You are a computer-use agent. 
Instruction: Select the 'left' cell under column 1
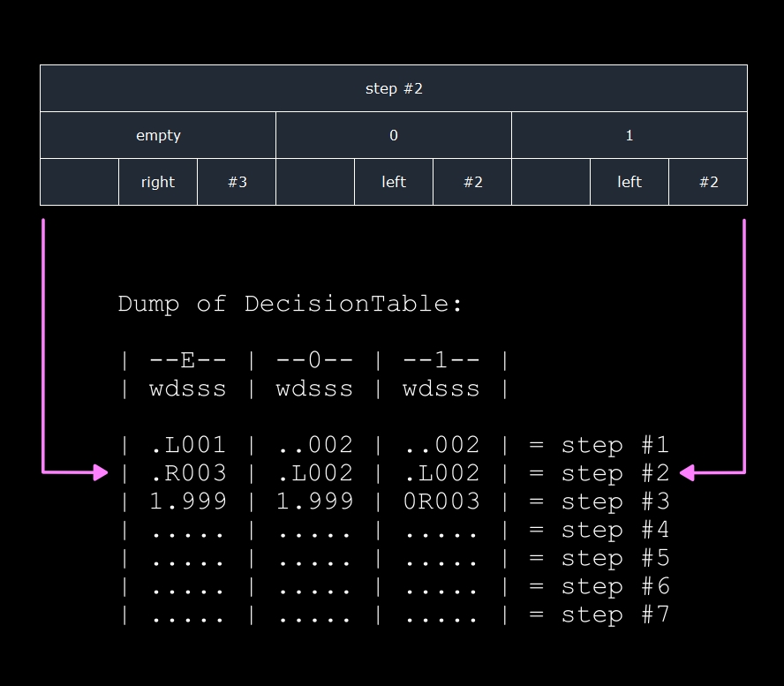[629, 182]
